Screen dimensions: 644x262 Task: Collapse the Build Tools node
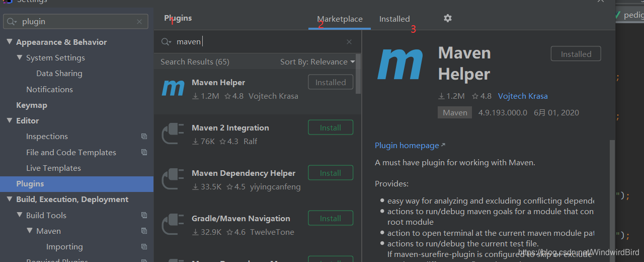[20, 215]
